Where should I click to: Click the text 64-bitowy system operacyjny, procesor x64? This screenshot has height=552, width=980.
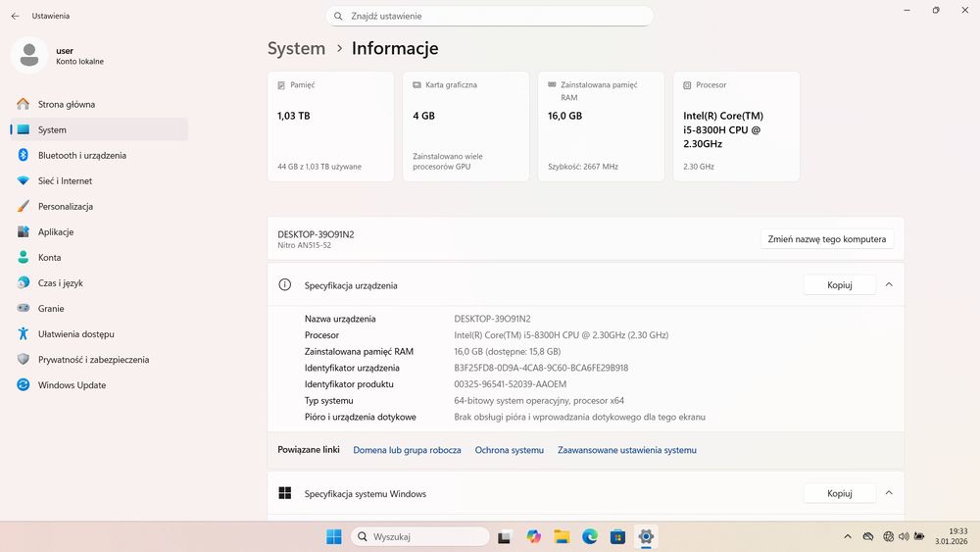pyautogui.click(x=539, y=401)
